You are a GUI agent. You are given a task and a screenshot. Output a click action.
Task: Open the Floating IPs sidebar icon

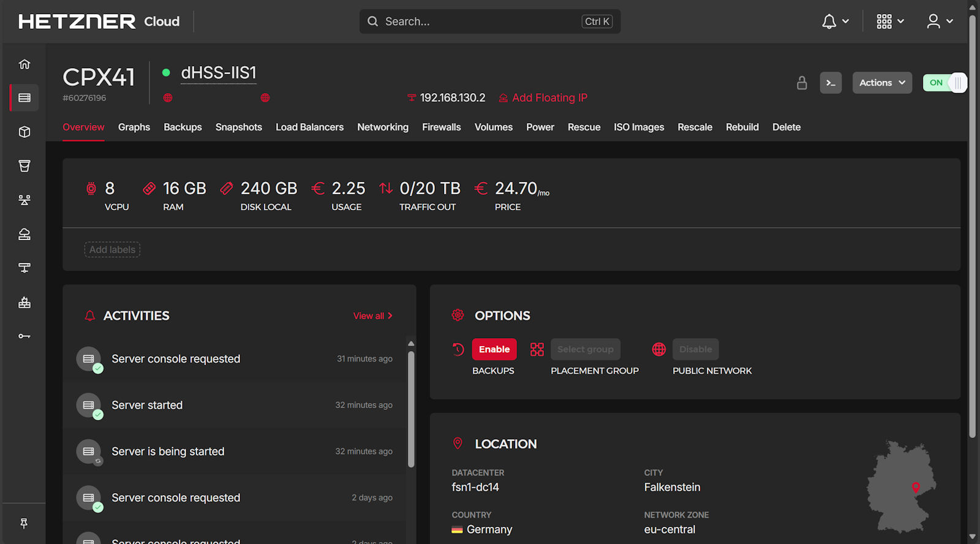tap(24, 234)
